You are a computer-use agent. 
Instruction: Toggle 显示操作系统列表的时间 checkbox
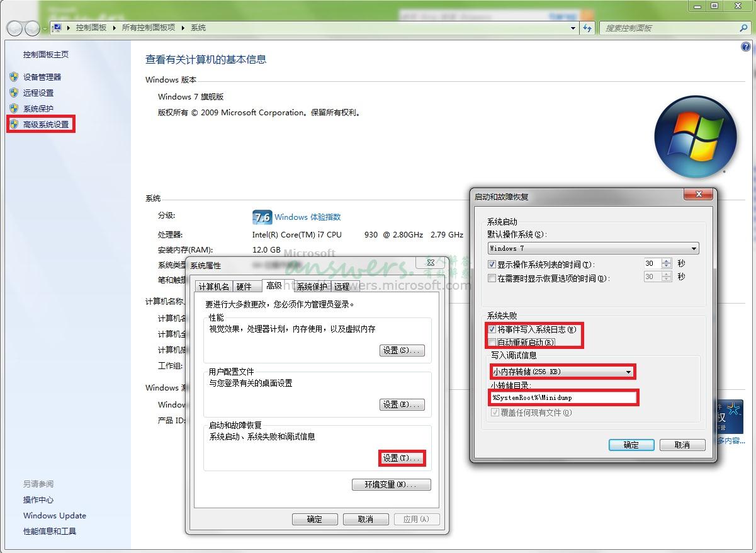tap(492, 264)
